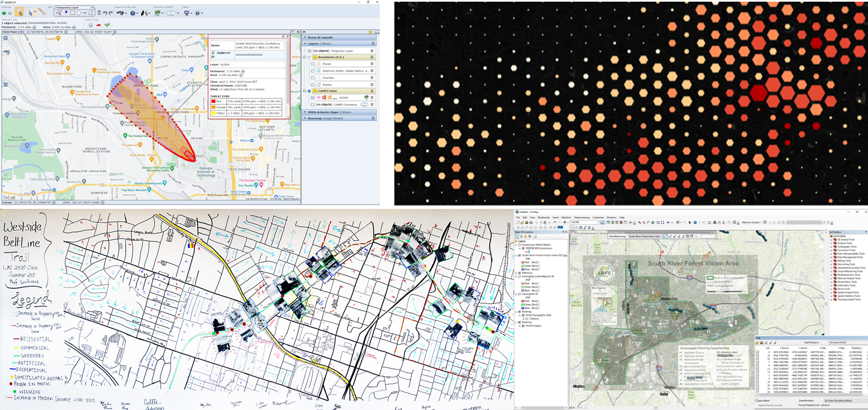Open the ArcMap map scale dropdown
Image resolution: width=868 pixels, height=410 pixels.
point(598,222)
